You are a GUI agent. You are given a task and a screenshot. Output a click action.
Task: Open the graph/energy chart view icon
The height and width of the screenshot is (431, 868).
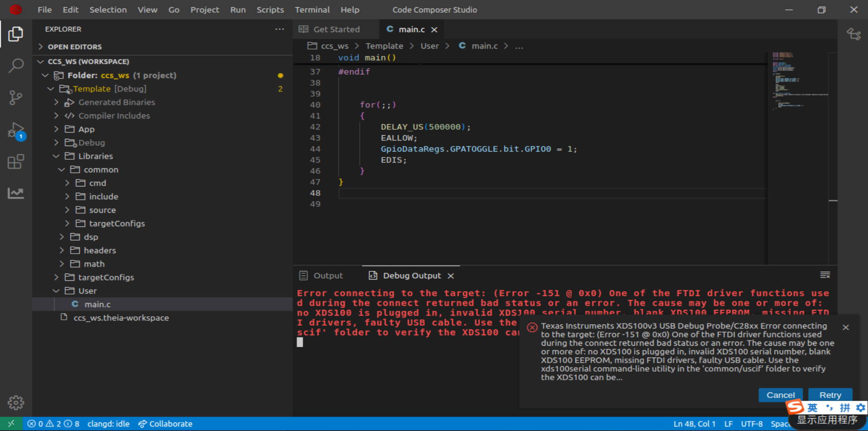coord(16,193)
